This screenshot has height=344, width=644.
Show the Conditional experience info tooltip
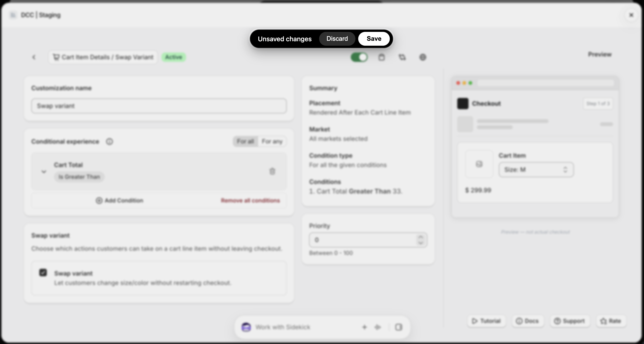pos(110,142)
